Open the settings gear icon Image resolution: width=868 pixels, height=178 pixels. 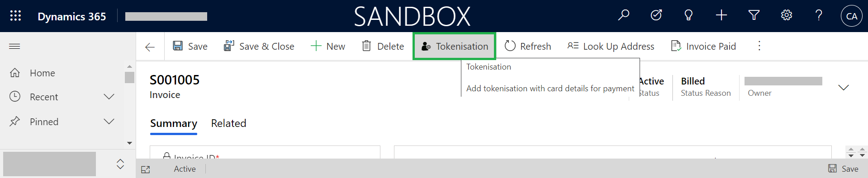(787, 15)
